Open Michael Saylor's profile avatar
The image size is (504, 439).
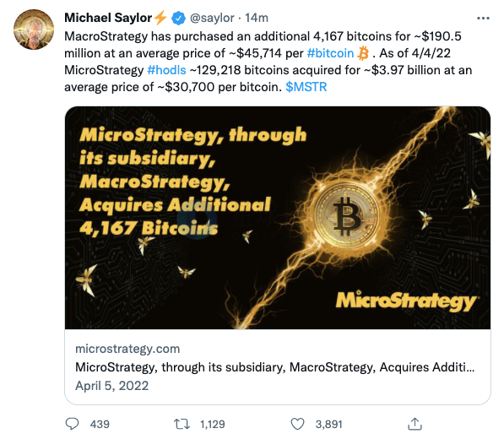tap(34, 30)
